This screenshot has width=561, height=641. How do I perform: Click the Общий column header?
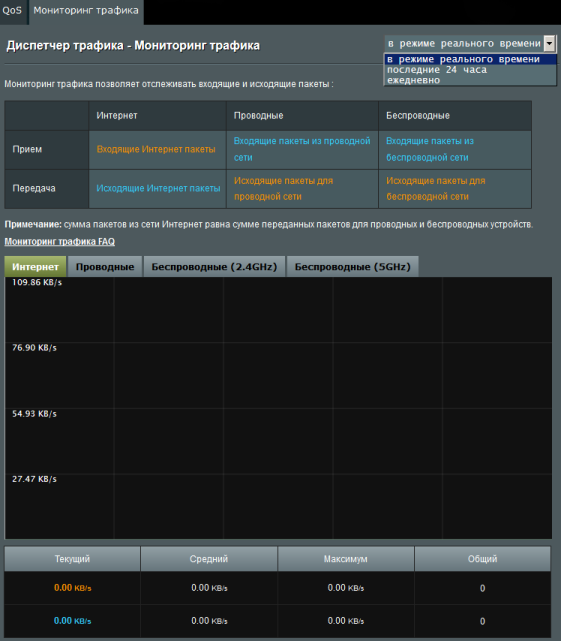point(482,559)
